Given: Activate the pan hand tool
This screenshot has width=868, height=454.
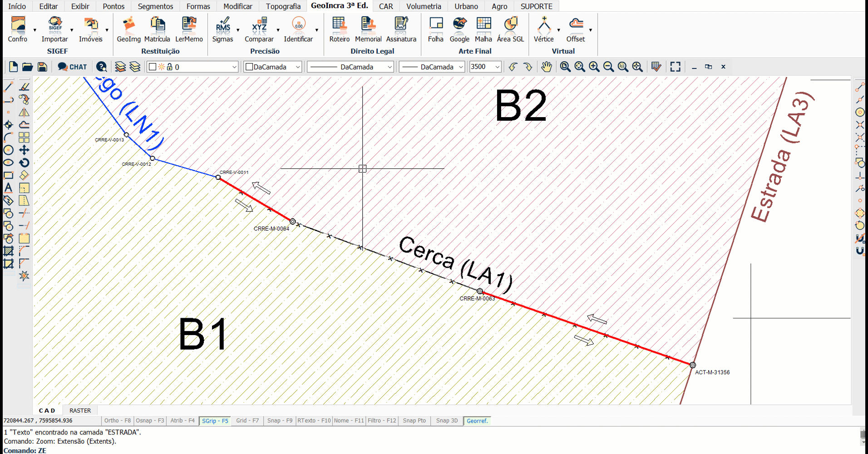Looking at the screenshot, I should (546, 67).
